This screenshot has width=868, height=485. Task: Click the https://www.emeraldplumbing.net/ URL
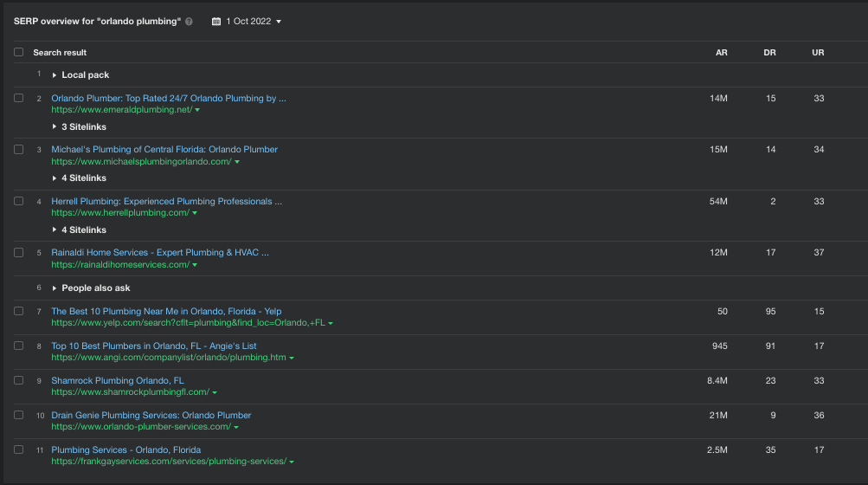pyautogui.click(x=122, y=110)
